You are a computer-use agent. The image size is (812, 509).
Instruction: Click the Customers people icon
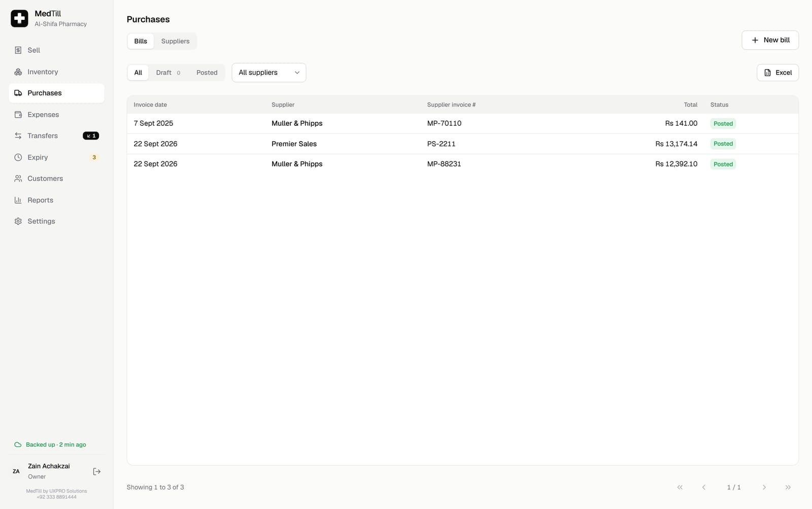tap(18, 179)
